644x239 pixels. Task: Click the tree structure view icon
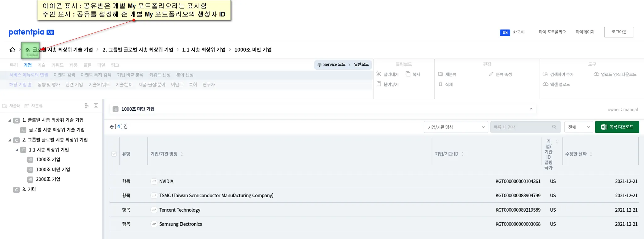pyautogui.click(x=87, y=106)
